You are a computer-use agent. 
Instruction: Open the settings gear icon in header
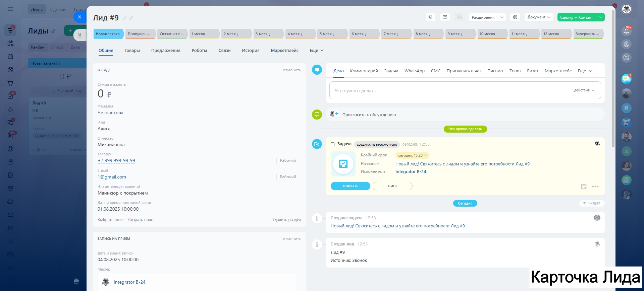(515, 17)
